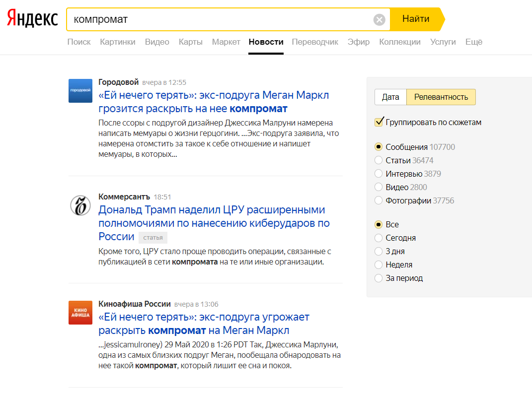Expand the Ещё menu

coord(474,42)
